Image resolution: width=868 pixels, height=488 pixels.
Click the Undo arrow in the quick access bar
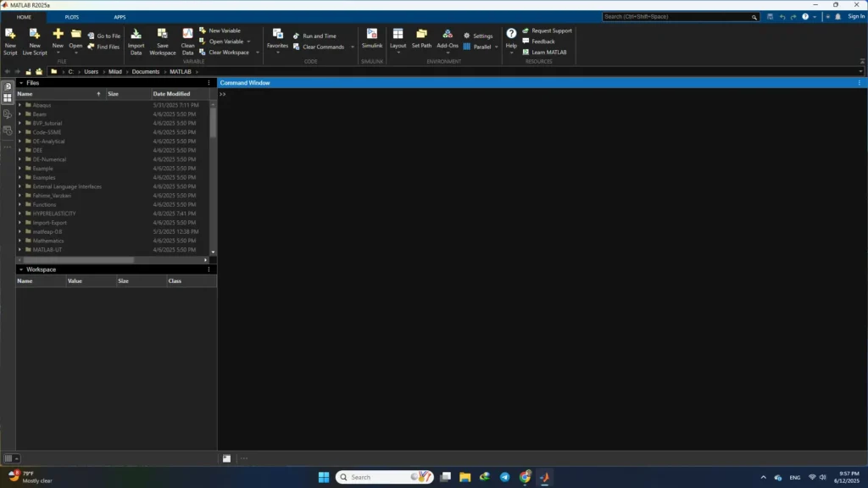[782, 17]
